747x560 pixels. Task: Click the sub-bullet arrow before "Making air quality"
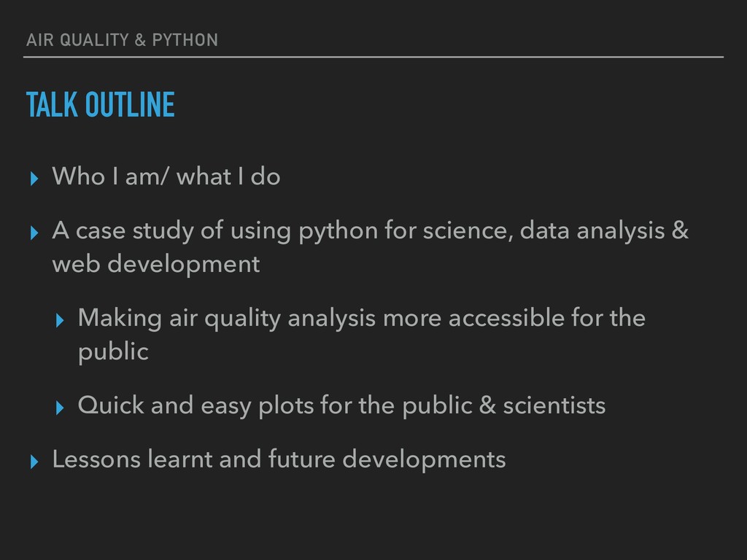tap(60, 320)
